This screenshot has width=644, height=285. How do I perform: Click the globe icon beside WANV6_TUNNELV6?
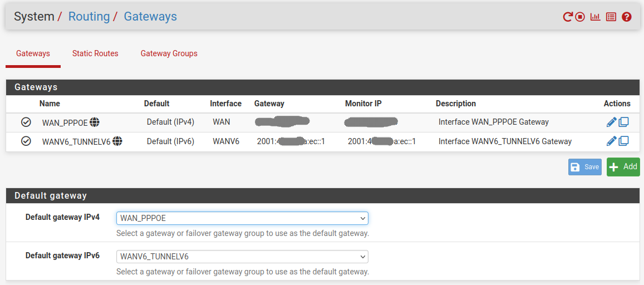(x=117, y=141)
